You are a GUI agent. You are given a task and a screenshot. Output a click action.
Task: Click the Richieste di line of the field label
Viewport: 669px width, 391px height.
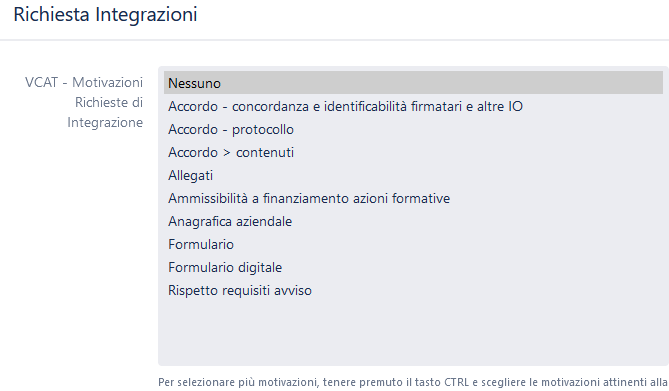click(109, 102)
